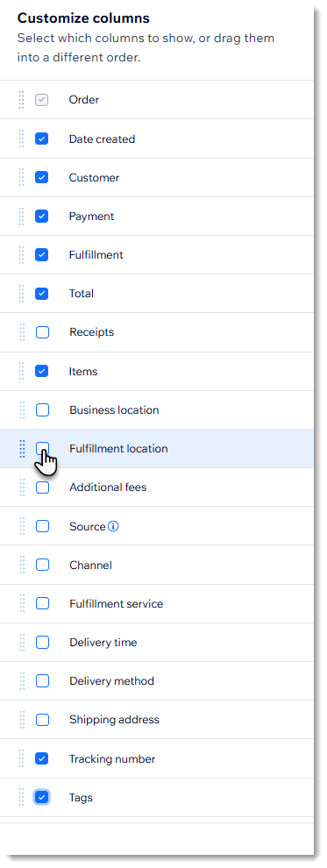
Task: Click the drag handle beside Fulfillment
Action: pos(22,254)
